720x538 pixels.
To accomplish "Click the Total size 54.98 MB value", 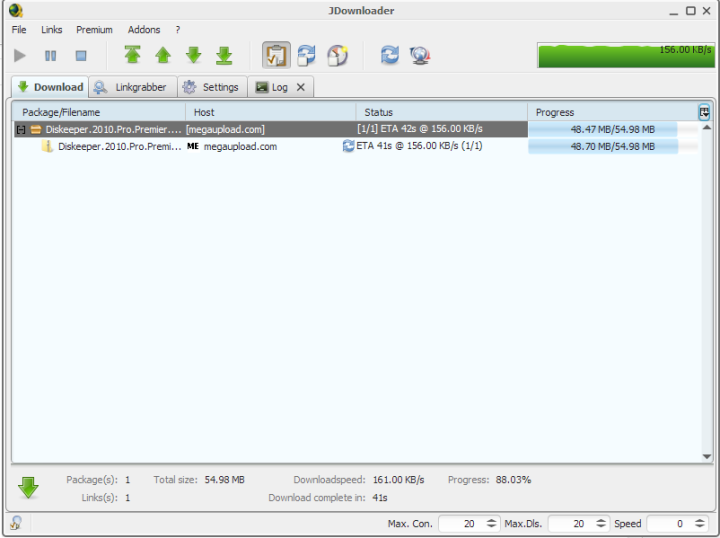I will (x=225, y=480).
